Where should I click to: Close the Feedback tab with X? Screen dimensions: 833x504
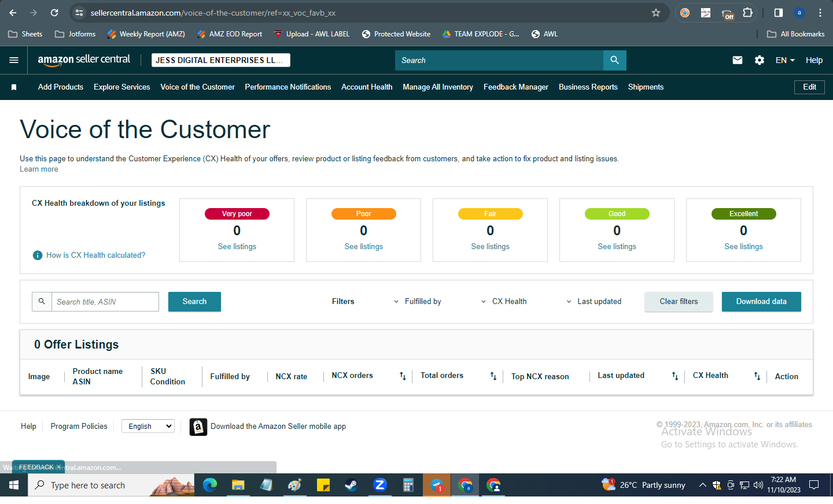pos(58,467)
